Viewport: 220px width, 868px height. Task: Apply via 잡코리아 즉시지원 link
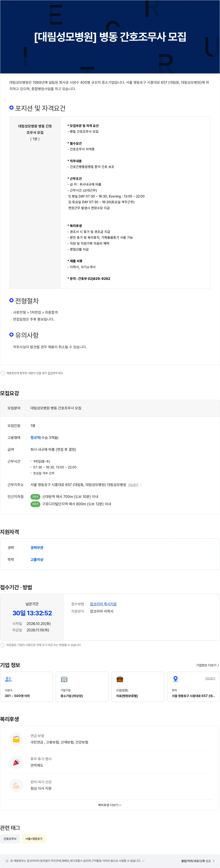coord(103,604)
